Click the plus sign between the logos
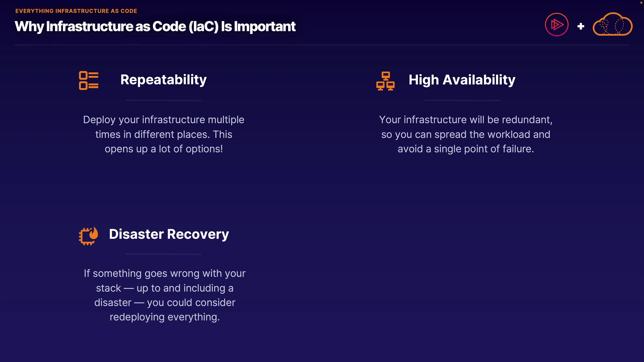The width and height of the screenshot is (644, 362). pos(581,26)
